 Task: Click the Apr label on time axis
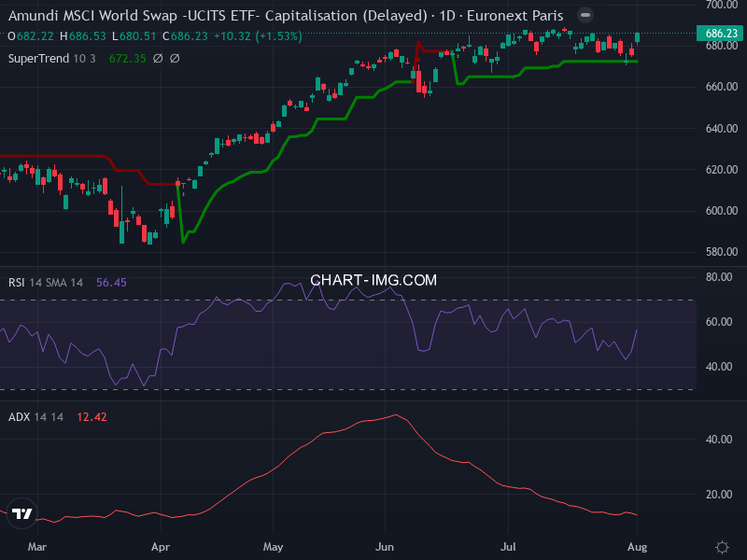161,547
